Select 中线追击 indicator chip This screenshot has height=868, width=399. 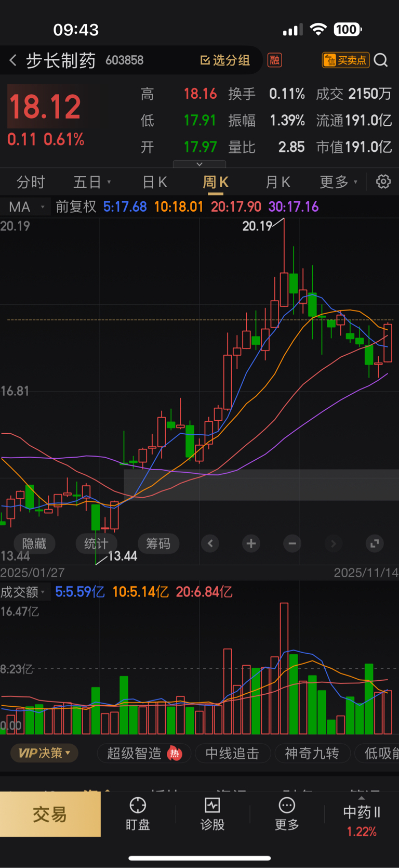232,753
